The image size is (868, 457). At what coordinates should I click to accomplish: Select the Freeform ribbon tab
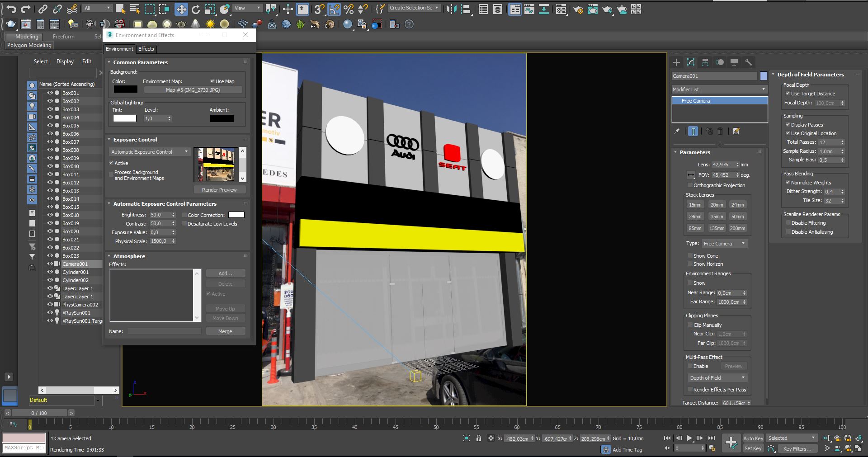pos(63,37)
